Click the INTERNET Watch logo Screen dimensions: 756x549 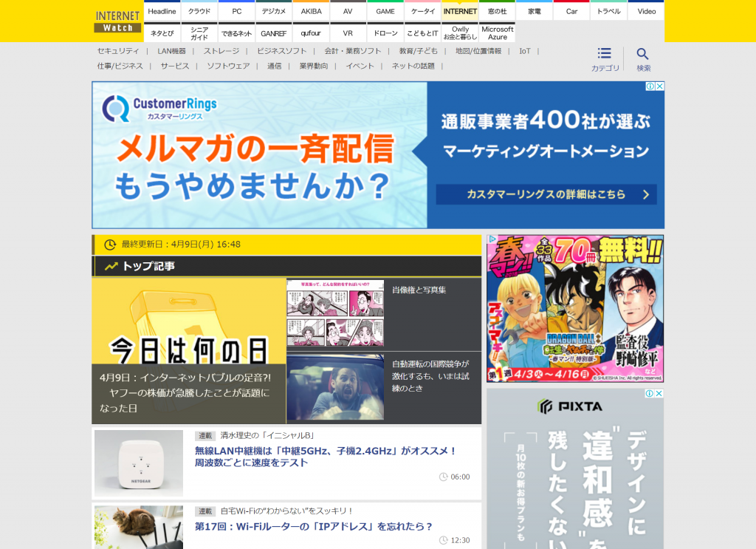117,21
